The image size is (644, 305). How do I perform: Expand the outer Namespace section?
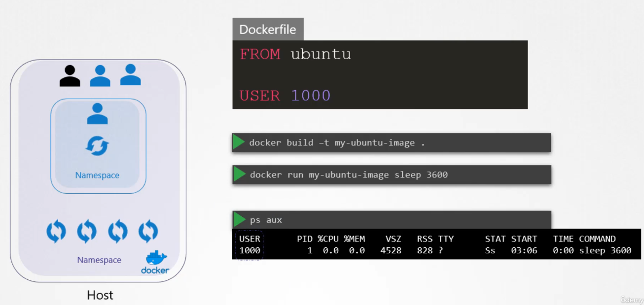[x=99, y=260]
